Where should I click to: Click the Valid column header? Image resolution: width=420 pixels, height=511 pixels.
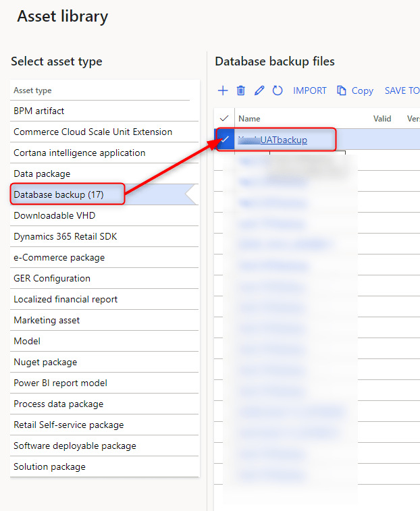coord(382,119)
